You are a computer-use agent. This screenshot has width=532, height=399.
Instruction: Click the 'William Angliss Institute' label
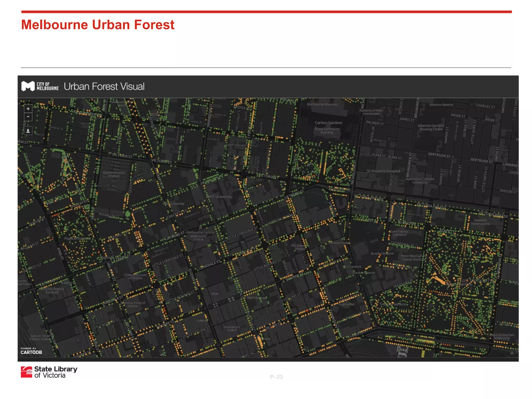click(x=52, y=290)
